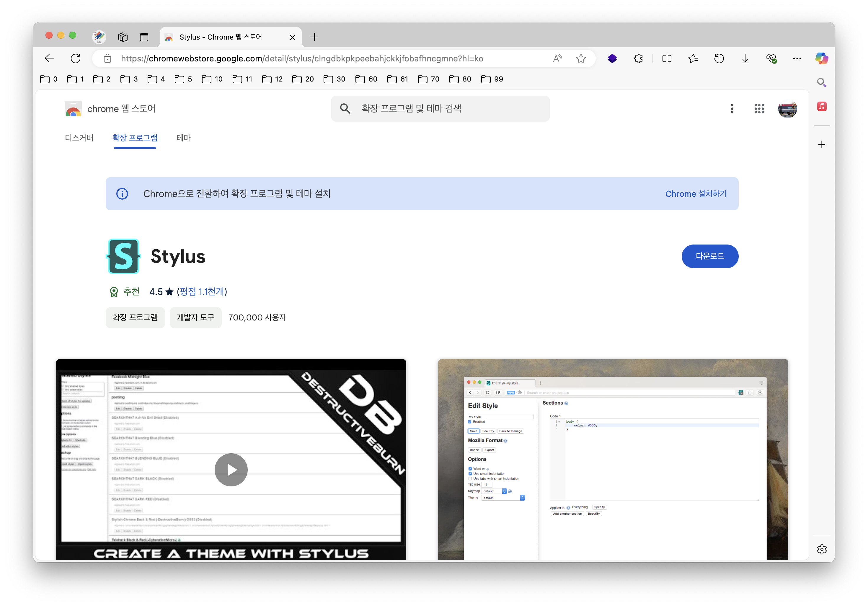Viewport: 868px width, 606px height.
Task: Add this page to favorites star
Action: click(x=581, y=58)
